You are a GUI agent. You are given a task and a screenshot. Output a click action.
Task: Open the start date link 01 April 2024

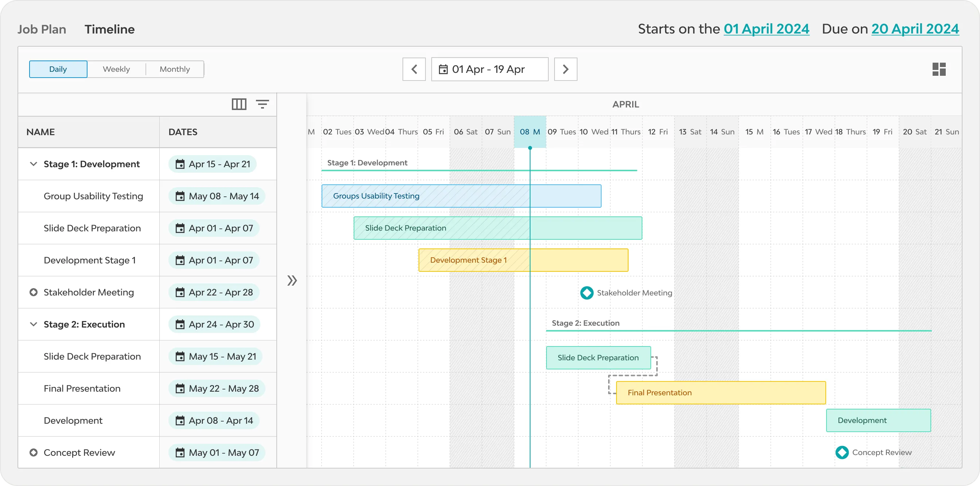point(766,28)
